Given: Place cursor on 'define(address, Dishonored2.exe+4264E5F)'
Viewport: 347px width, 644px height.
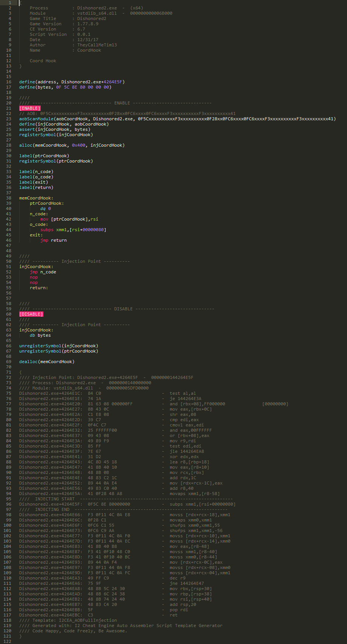Looking at the screenshot, I should [x=72, y=82].
